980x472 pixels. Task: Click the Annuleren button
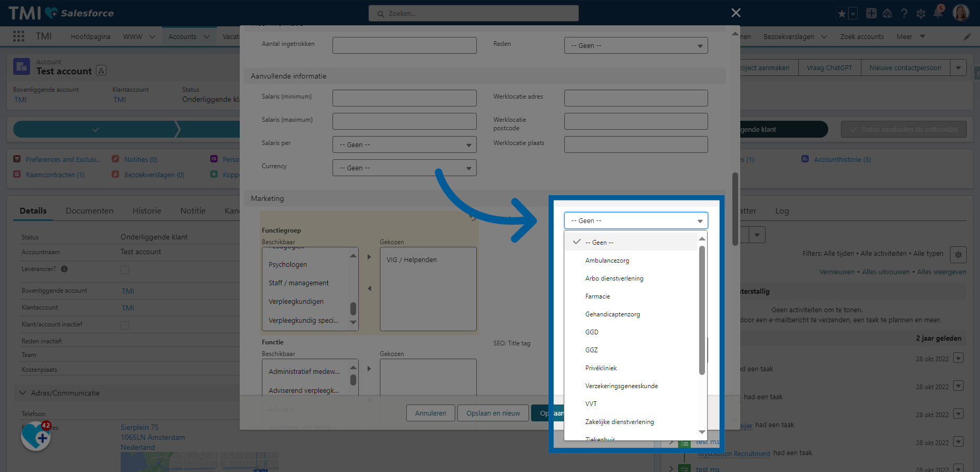click(x=430, y=413)
